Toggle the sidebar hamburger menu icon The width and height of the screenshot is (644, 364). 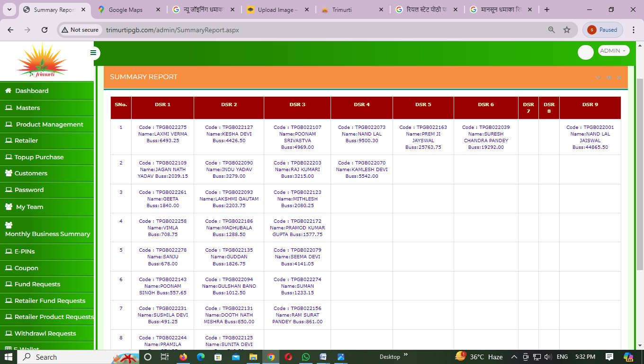coord(93,53)
